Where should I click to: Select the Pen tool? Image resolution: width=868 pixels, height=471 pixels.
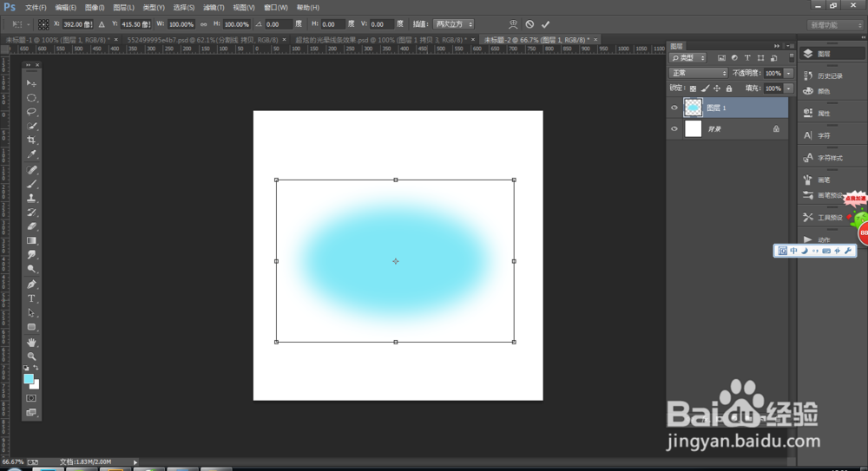31,285
